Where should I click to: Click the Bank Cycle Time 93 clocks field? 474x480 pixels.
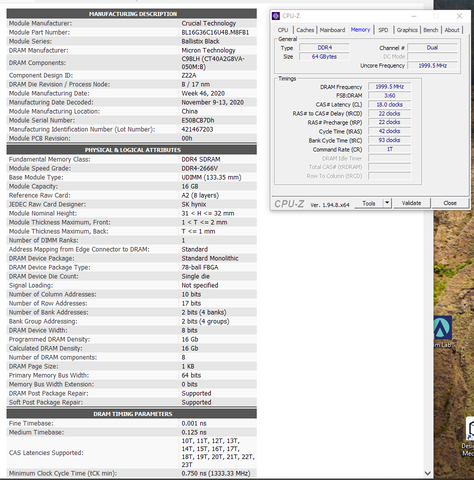(x=390, y=140)
